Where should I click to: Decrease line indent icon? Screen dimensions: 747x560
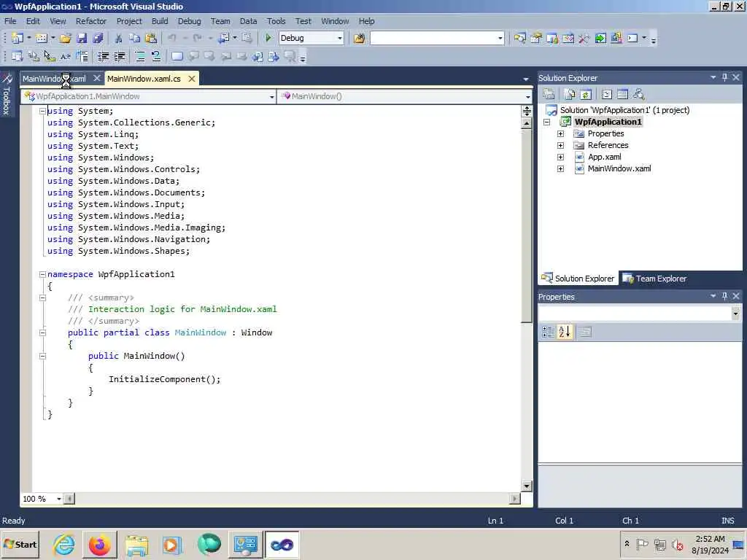tap(103, 57)
